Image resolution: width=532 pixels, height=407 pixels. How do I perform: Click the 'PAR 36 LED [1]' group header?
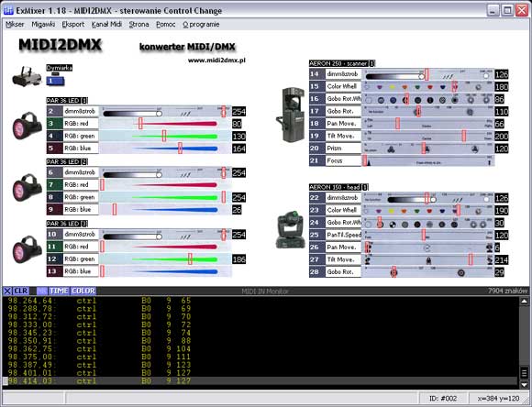coord(67,101)
